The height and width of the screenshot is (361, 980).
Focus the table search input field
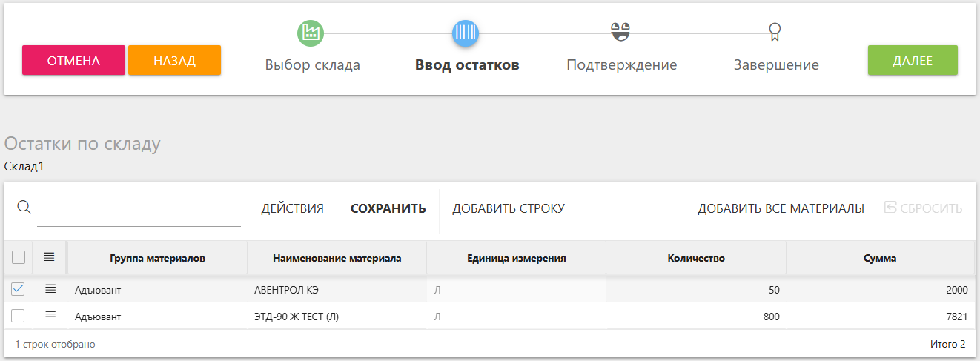coord(139,208)
